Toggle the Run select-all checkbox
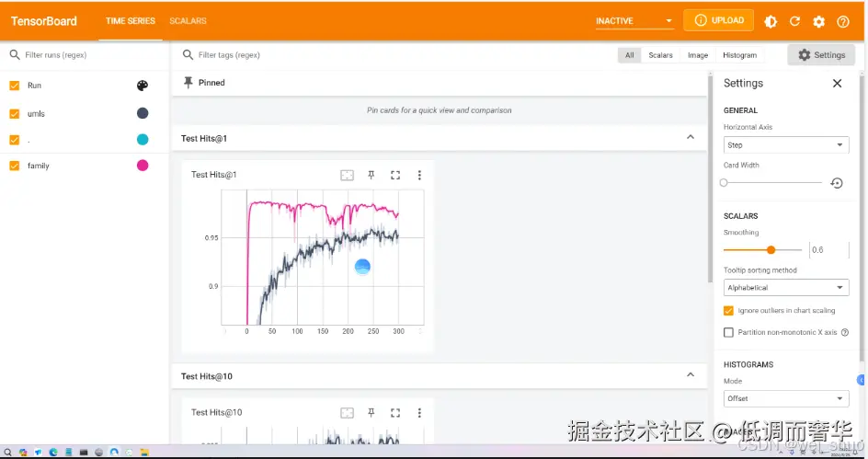868x459 pixels. [x=15, y=86]
